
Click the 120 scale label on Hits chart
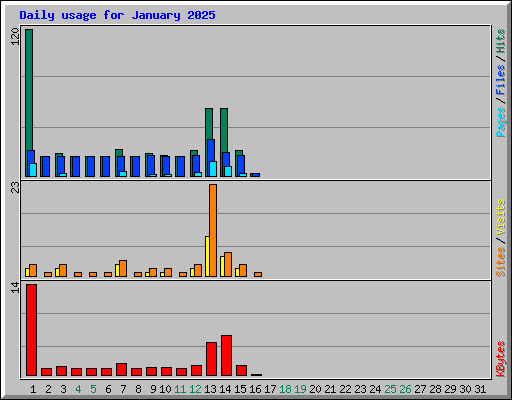click(15, 37)
